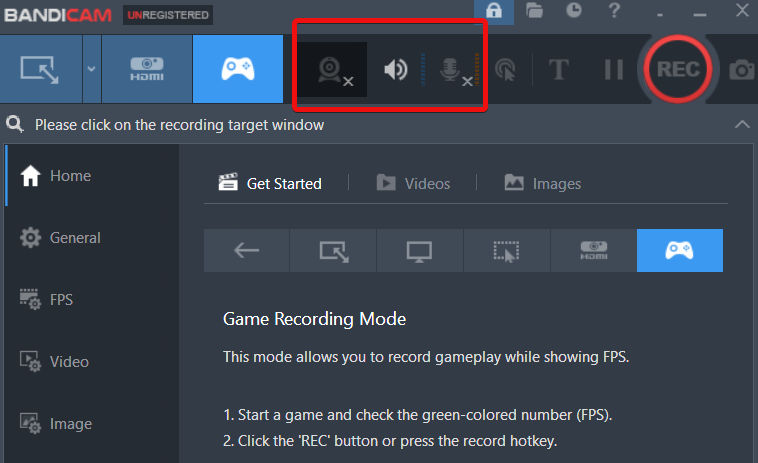
Task: Take a screenshot with the camera icon
Action: (x=742, y=70)
